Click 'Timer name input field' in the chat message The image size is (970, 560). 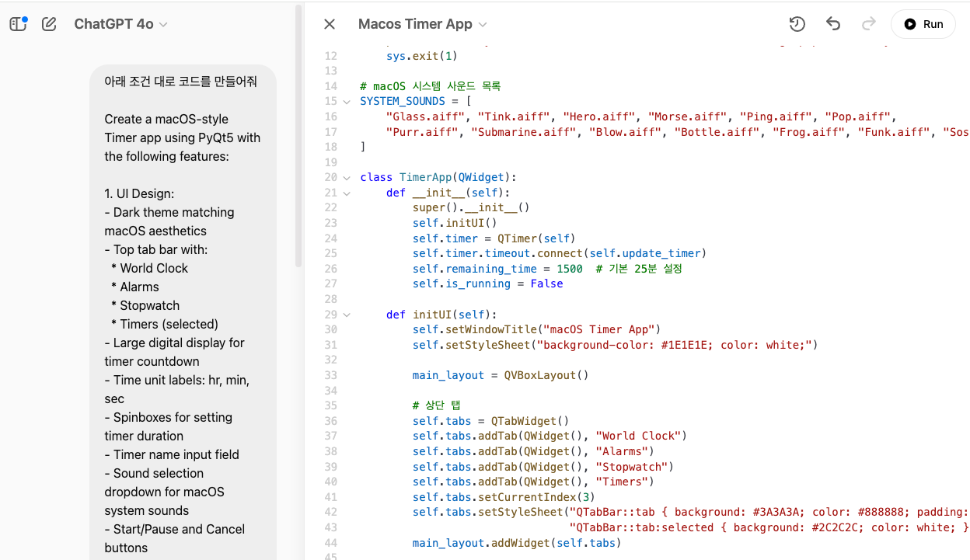176,454
